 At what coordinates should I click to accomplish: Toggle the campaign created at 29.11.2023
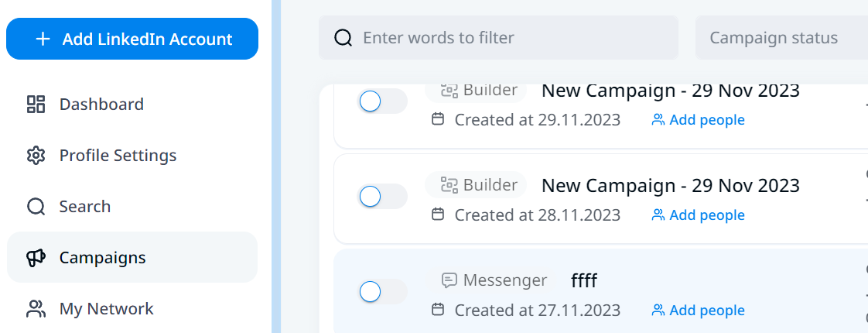tap(382, 101)
